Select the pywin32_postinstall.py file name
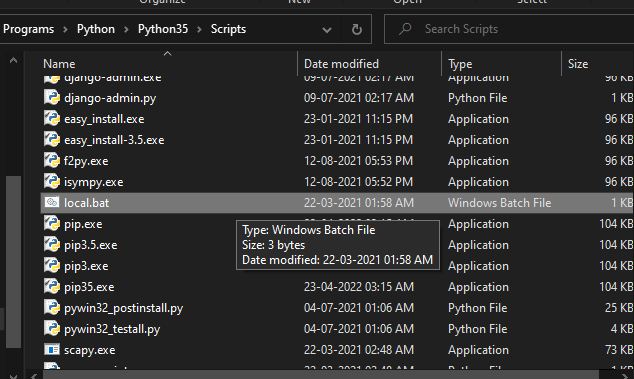 coord(123,309)
